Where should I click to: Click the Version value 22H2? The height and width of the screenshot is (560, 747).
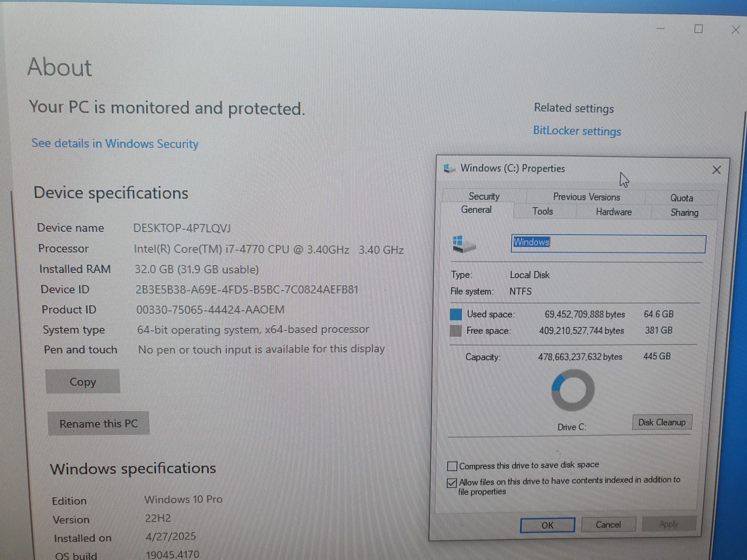click(158, 518)
